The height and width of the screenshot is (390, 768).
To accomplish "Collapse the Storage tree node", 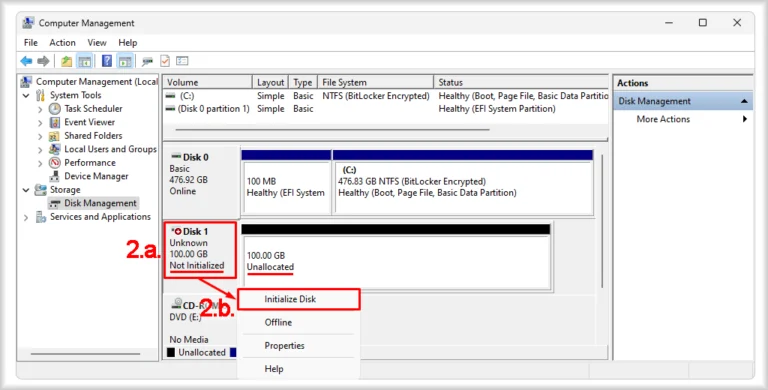I will coord(26,190).
